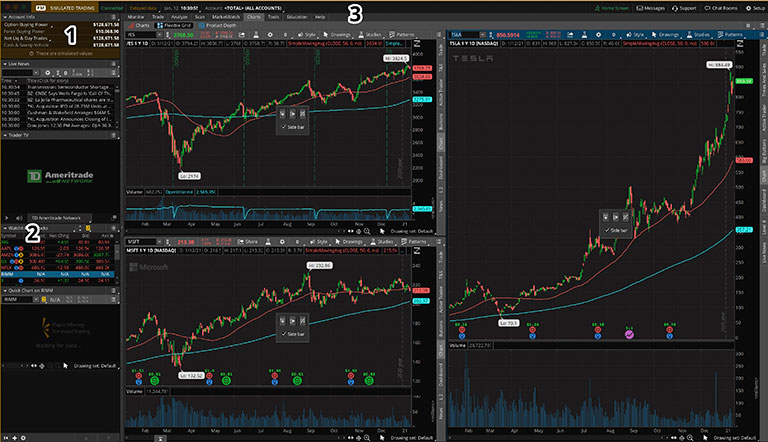Toggle Side bar checkbox on /ES chart

(x=284, y=127)
